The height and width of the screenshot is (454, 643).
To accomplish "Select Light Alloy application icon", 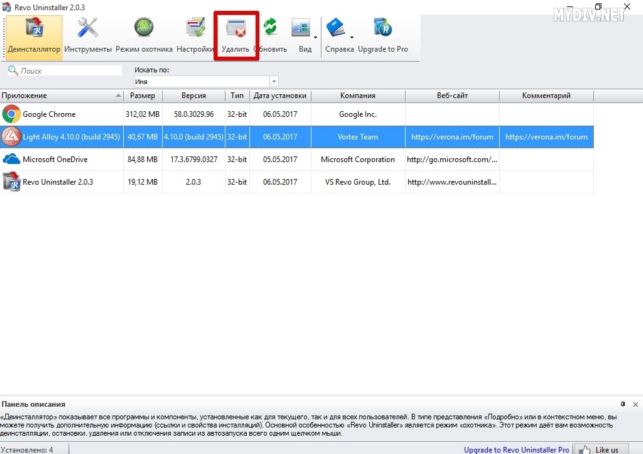I will point(11,137).
